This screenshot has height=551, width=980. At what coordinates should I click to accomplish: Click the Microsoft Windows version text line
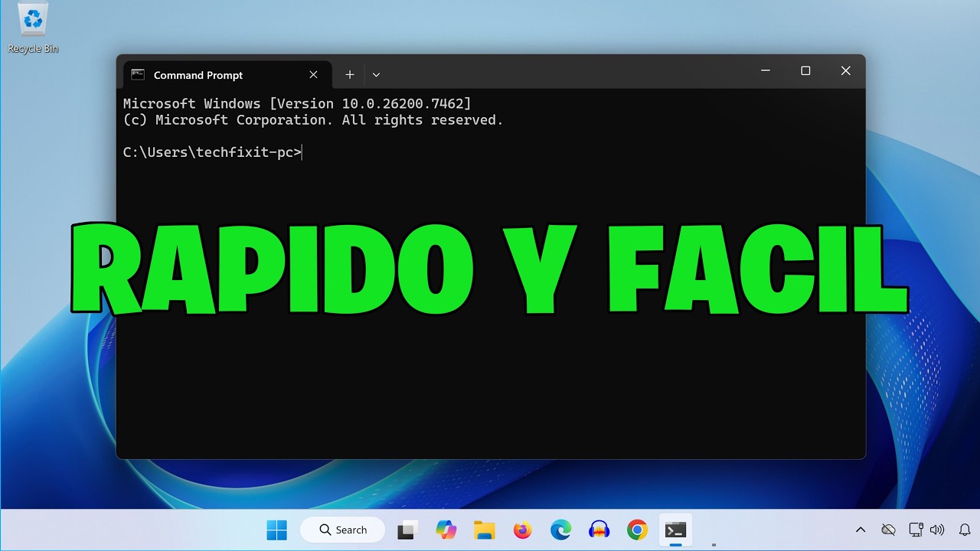(x=297, y=103)
